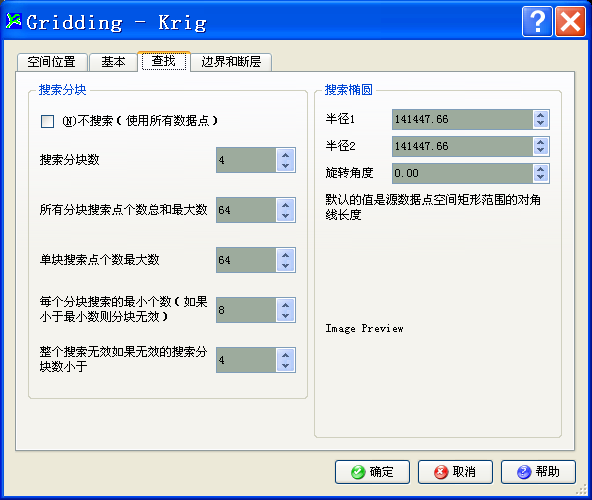
Task: Switch to the 基本 tab
Action: [x=113, y=62]
